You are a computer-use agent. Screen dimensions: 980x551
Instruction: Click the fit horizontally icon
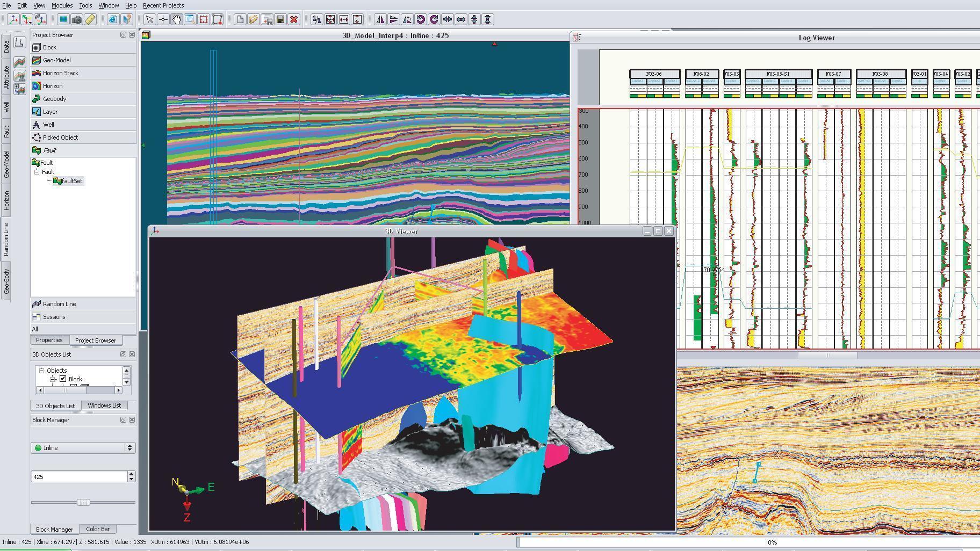pyautogui.click(x=343, y=19)
